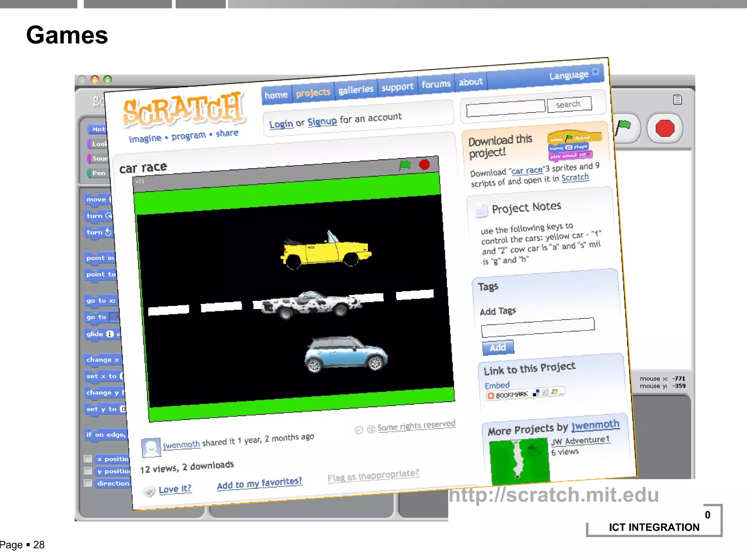Image resolution: width=747 pixels, height=560 pixels.
Task: Select the Sound block category
Action: tap(98, 158)
